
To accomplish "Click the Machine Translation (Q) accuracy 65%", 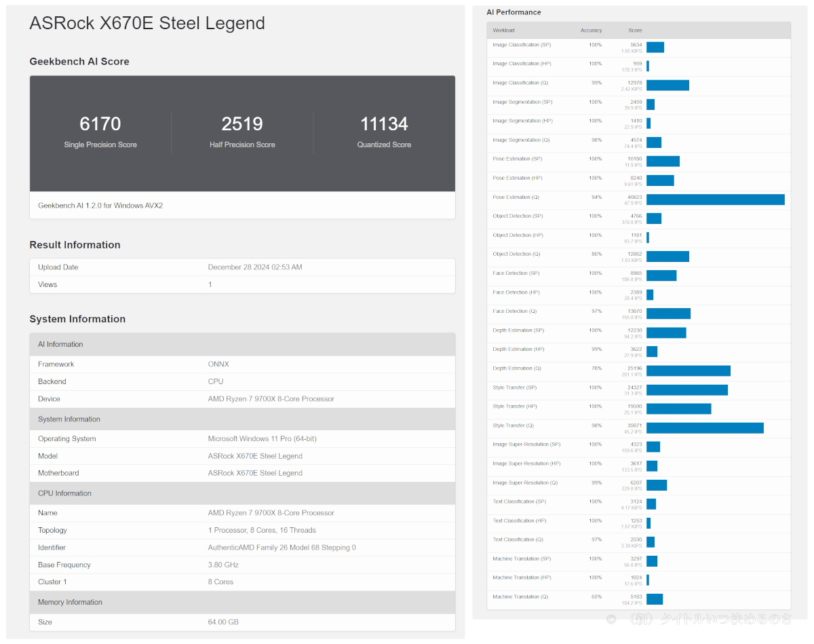I will 596,596.
